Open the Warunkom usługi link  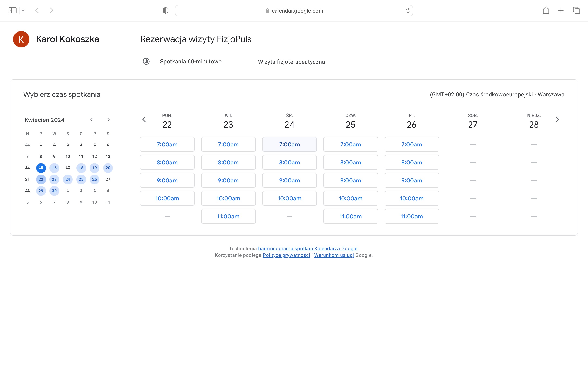pos(334,255)
